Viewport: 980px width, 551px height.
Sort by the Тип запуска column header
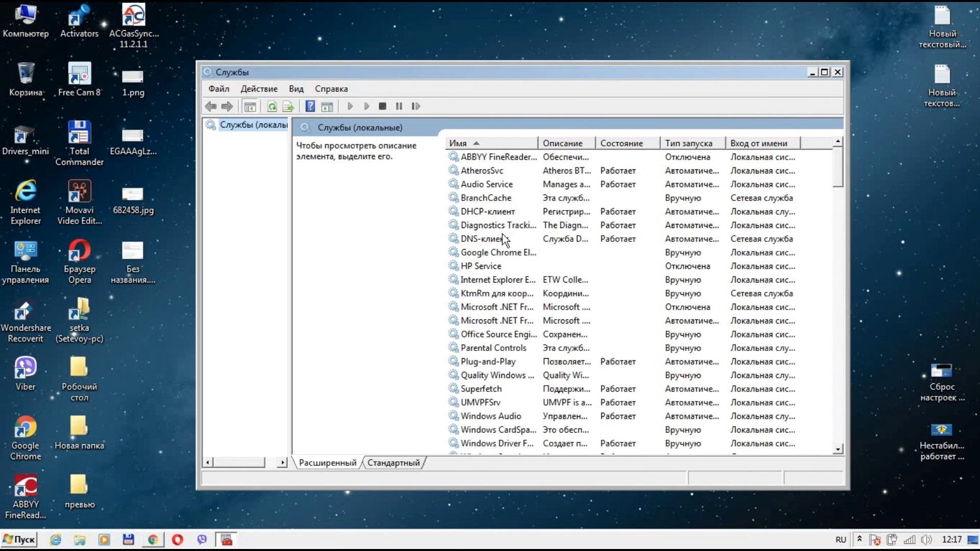[x=689, y=143]
